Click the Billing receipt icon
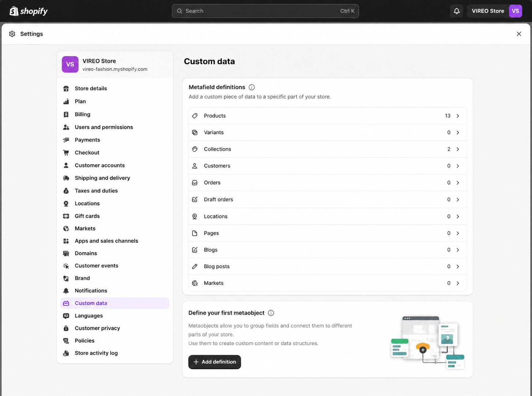The height and width of the screenshot is (396, 532). 66,115
